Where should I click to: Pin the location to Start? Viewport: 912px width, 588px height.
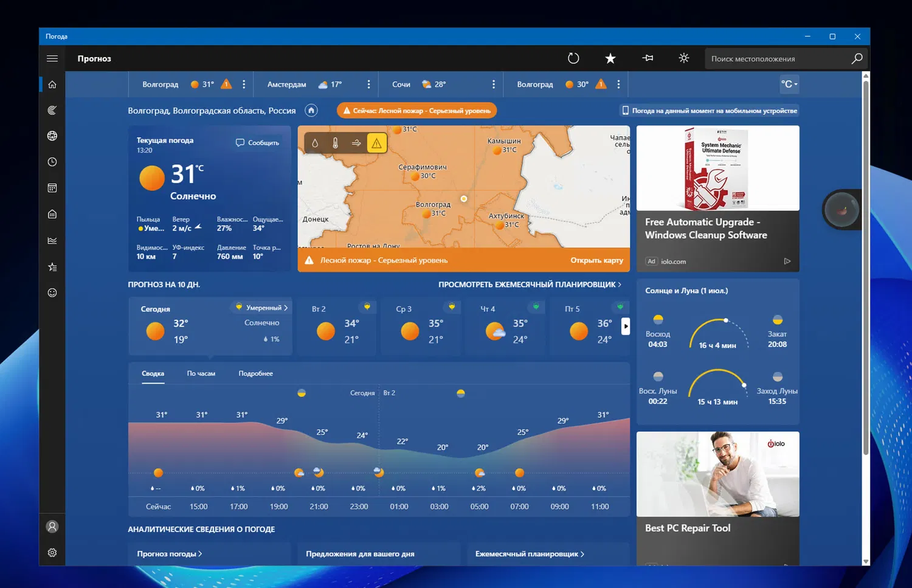[x=648, y=58]
